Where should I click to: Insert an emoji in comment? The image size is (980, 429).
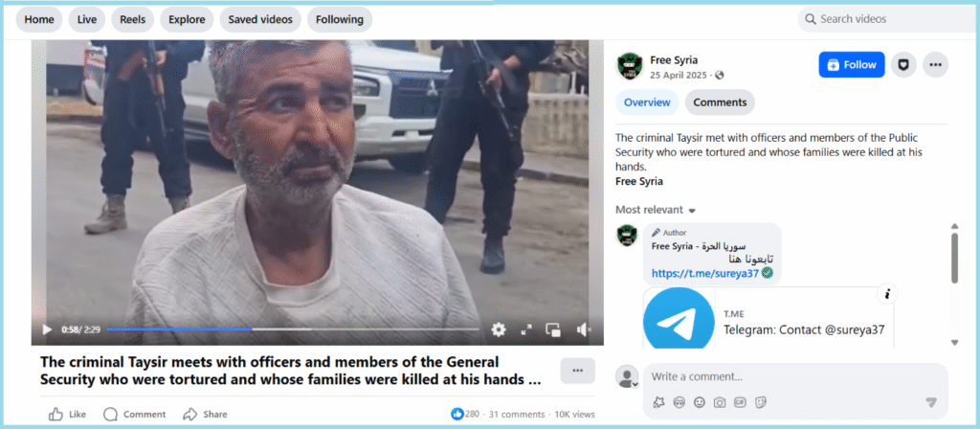700,402
